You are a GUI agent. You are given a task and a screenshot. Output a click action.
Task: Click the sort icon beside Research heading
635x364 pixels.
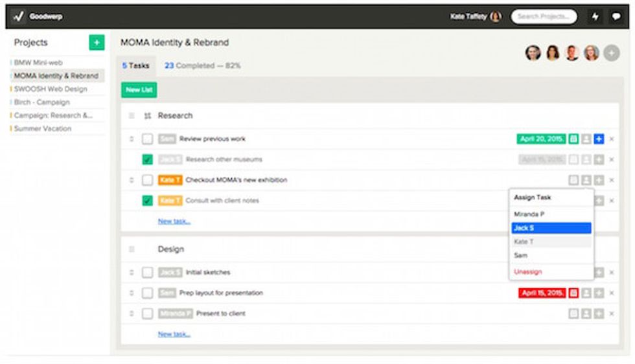pos(148,116)
